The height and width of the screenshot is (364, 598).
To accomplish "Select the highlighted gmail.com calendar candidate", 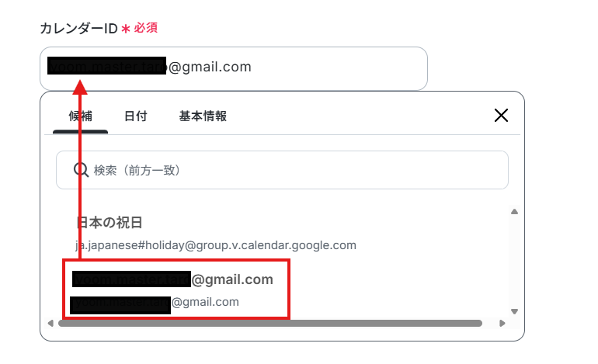I will pyautogui.click(x=176, y=289).
